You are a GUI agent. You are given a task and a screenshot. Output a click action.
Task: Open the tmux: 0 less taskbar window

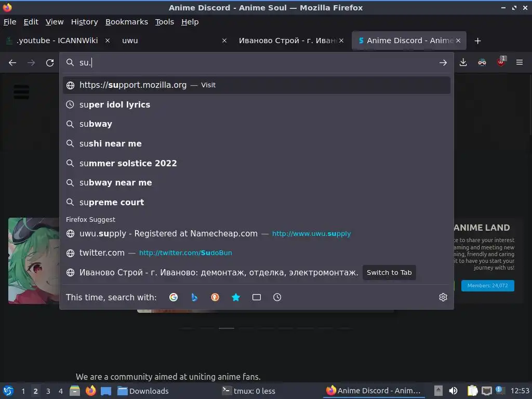tap(249, 391)
